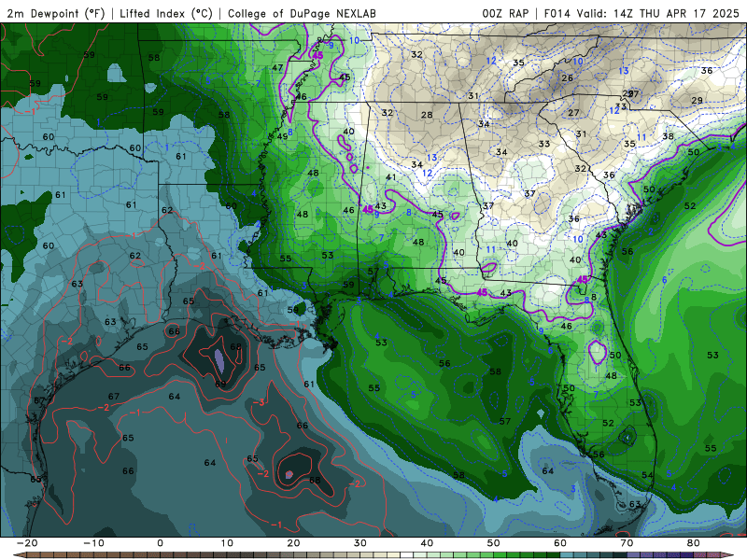Image resolution: width=747 pixels, height=560 pixels.
Task: Click the "26" dewpoint value on map
Action: 567,78
